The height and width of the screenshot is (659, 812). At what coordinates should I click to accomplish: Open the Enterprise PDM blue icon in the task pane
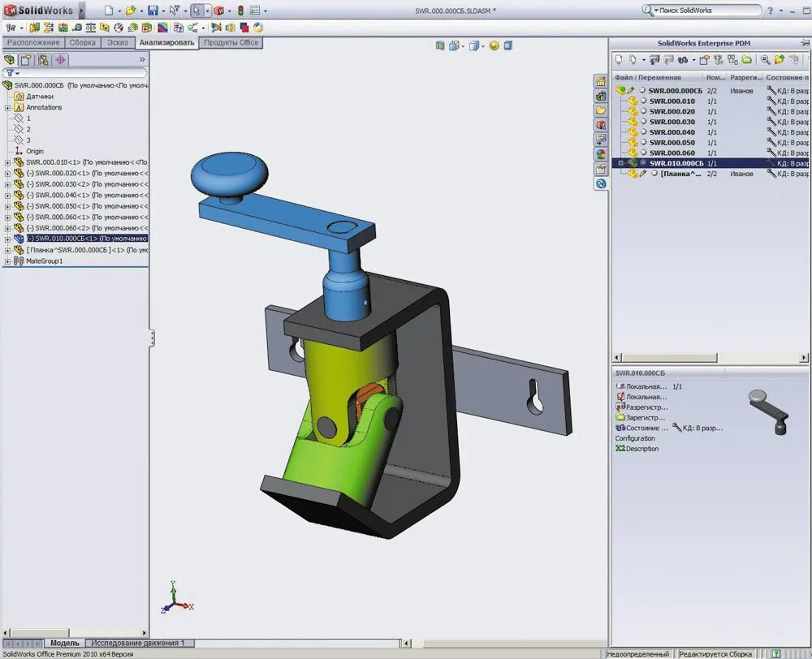click(601, 183)
